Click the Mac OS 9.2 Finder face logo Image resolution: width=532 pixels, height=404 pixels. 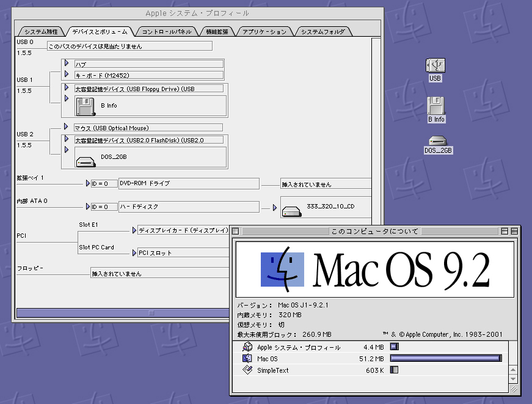(x=282, y=269)
